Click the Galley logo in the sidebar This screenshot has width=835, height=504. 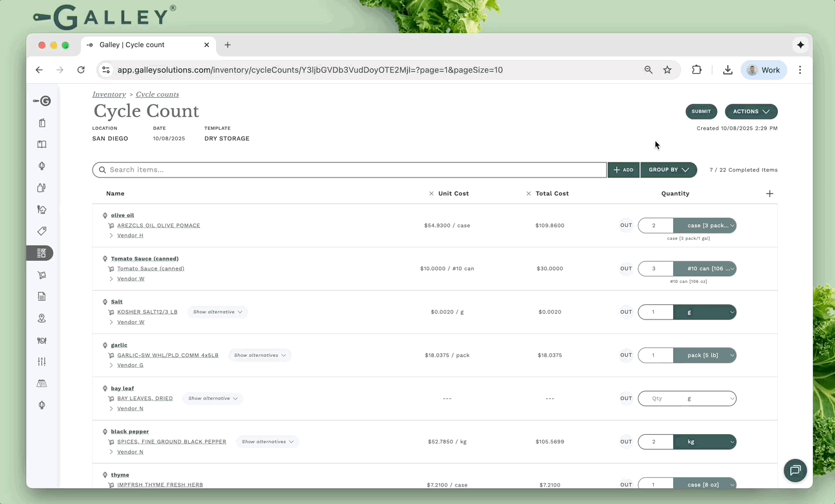42,101
